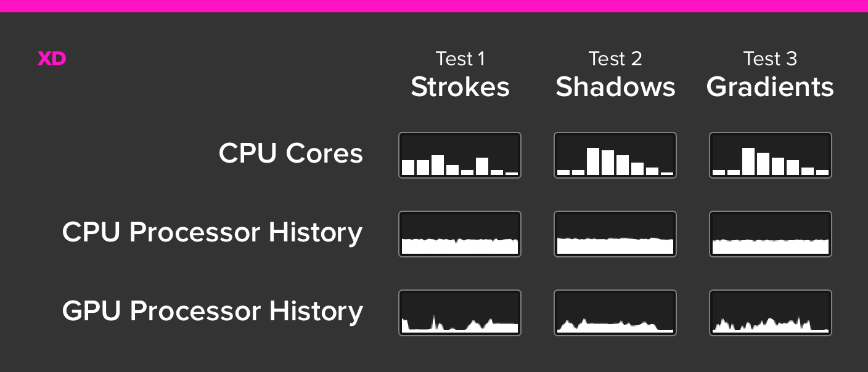Click the Test 2 label
Viewport: 868px width, 372px height.
(x=615, y=59)
